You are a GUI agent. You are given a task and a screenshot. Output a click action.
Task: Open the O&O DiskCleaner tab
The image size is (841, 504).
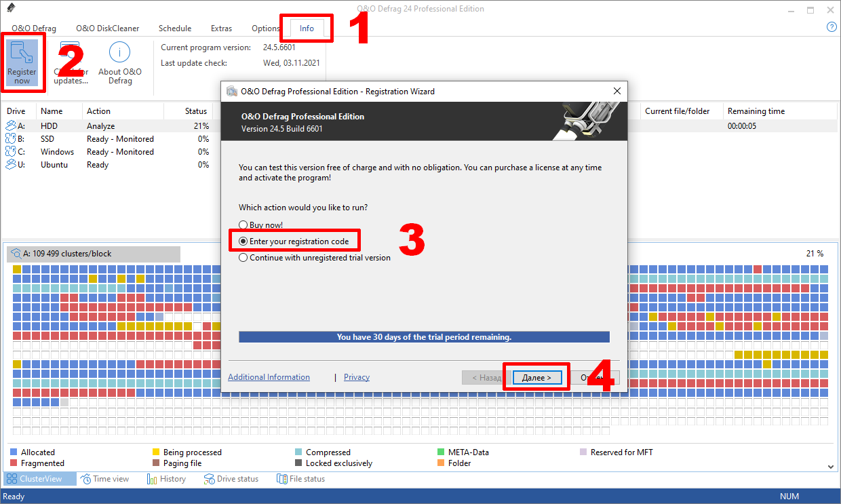click(108, 28)
